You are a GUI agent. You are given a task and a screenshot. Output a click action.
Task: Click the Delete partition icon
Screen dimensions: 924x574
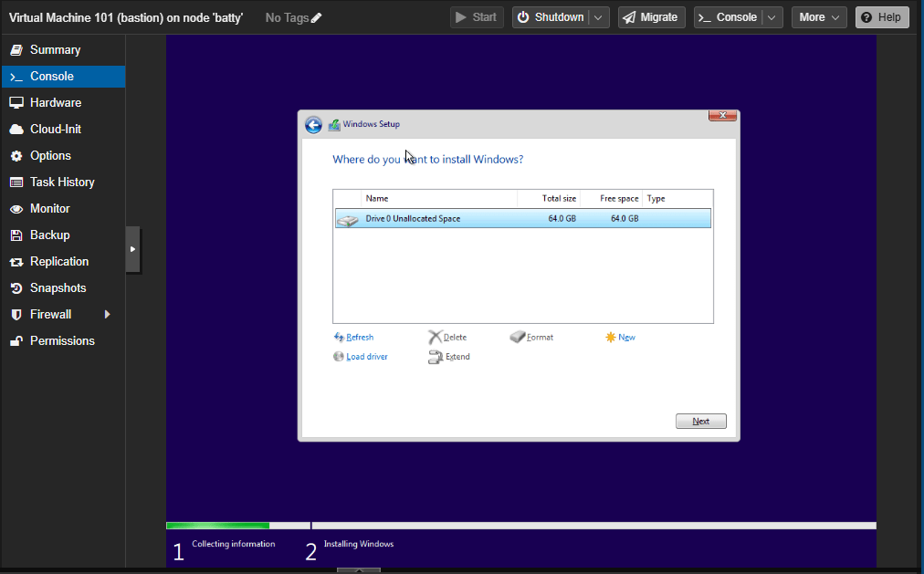coord(436,338)
